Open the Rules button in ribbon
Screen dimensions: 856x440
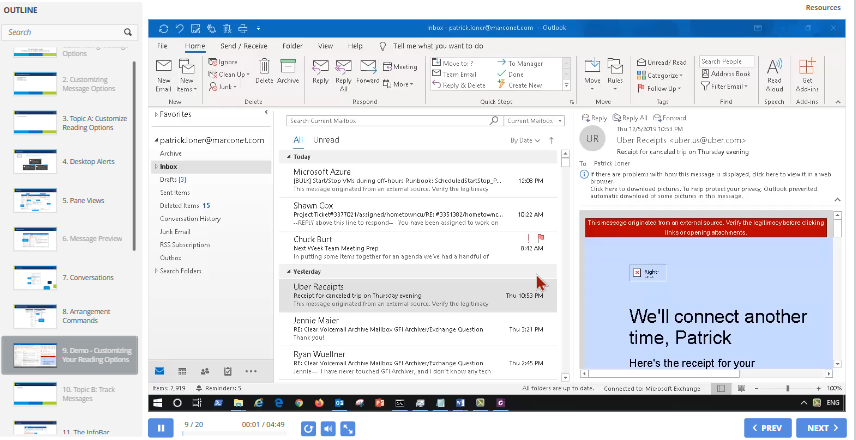click(x=615, y=74)
